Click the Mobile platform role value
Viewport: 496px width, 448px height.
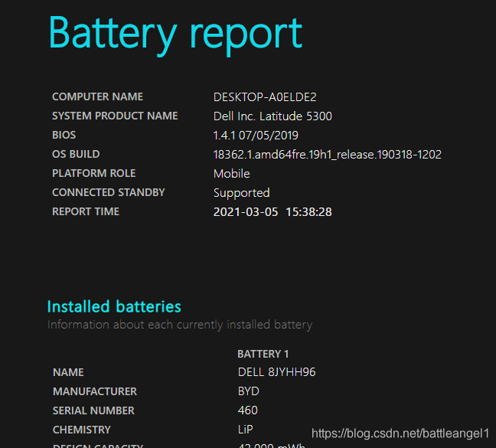(232, 174)
